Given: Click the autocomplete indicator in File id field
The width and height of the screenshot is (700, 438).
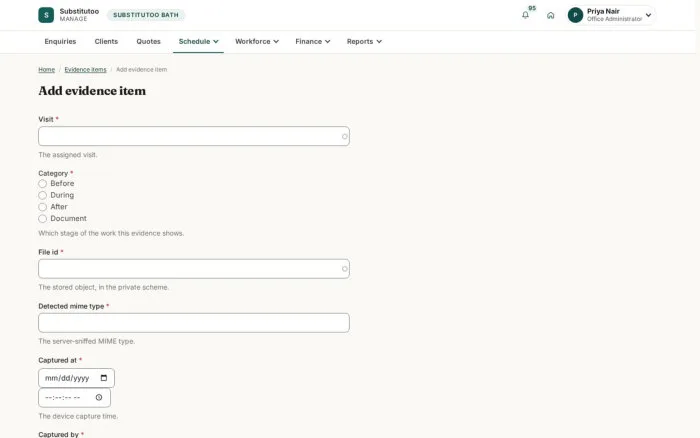Looking at the screenshot, I should (x=344, y=269).
